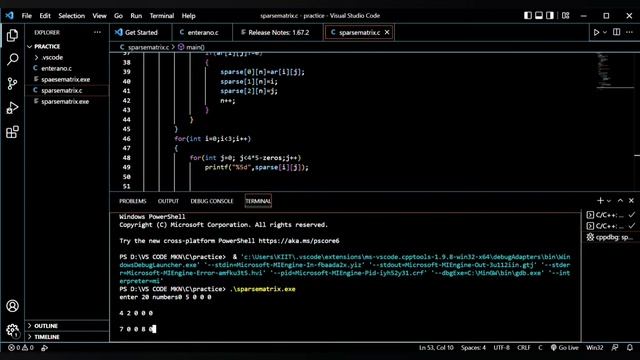Click UTF-8 encoding in status bar
Screen dimensions: 640x360
502,348
